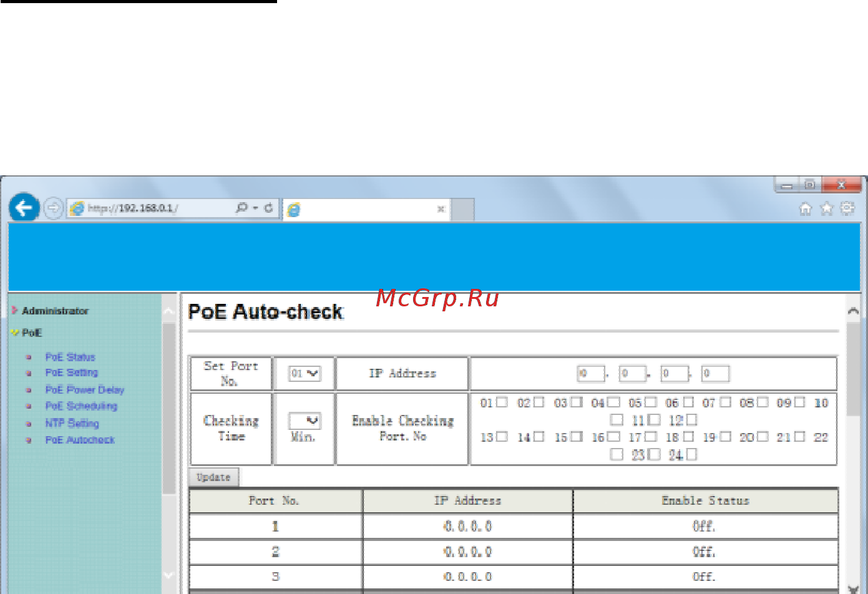
Task: Open the Set Port No. dropdown
Action: coord(305,373)
